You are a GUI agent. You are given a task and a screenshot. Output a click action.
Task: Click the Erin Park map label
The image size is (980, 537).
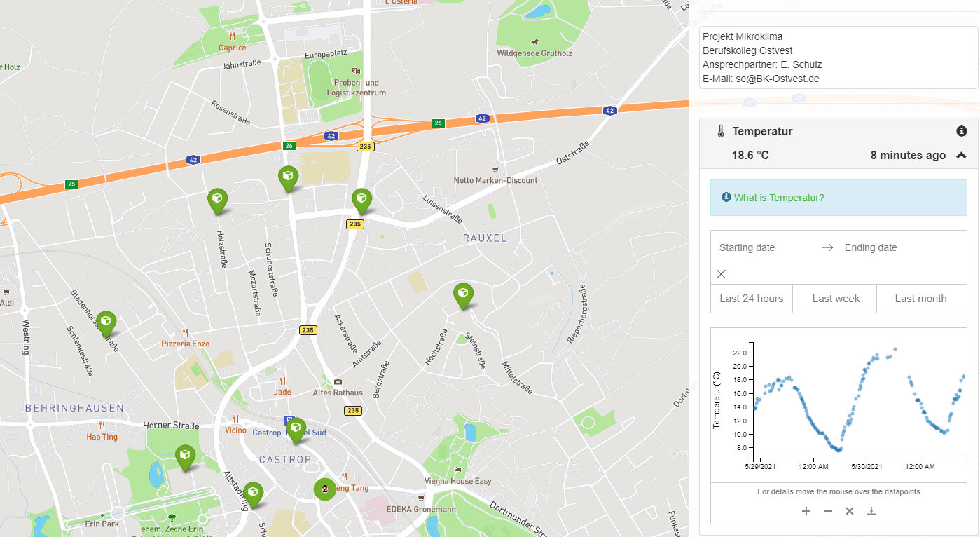coord(102,524)
